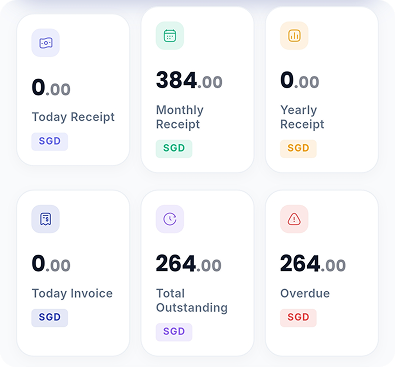Click the cash icon on Today Receipt card

coord(46,43)
